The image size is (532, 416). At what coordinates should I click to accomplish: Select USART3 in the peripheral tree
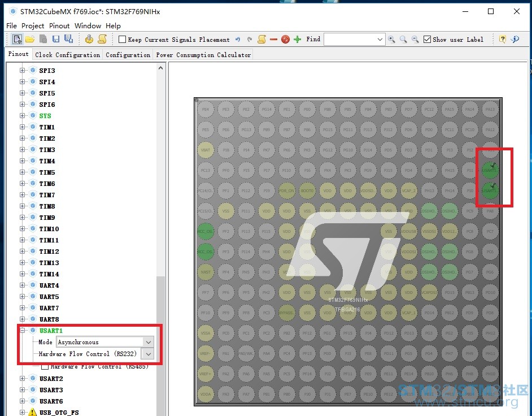point(51,390)
